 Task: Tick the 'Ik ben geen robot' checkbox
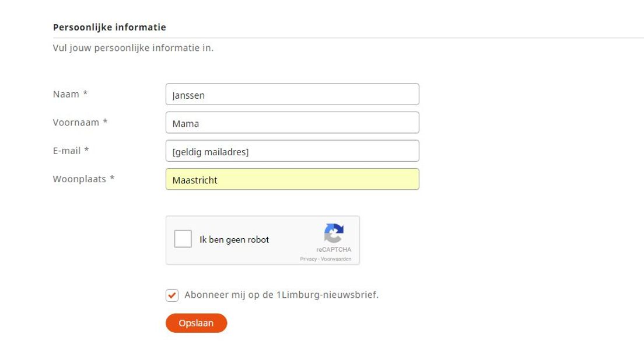183,239
